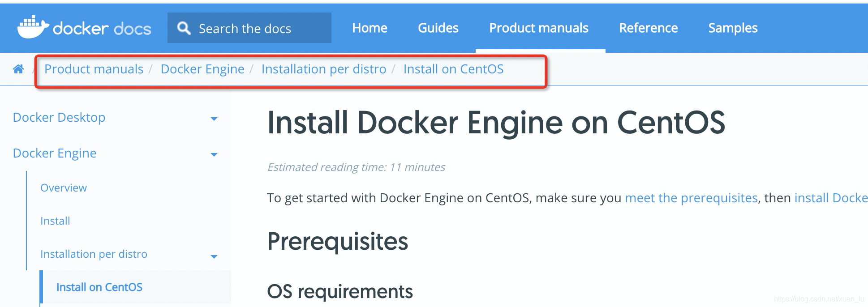868x307 pixels.
Task: Click the Docker whale logo
Action: coord(33,28)
